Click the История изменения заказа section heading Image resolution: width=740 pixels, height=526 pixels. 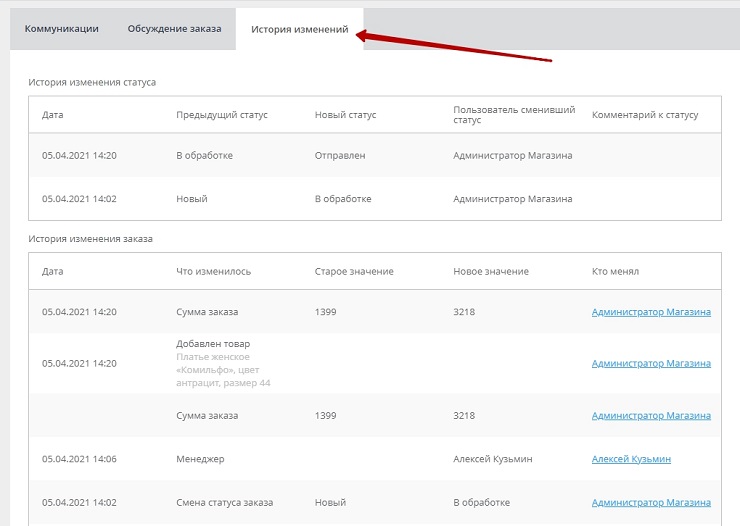pyautogui.click(x=90, y=239)
